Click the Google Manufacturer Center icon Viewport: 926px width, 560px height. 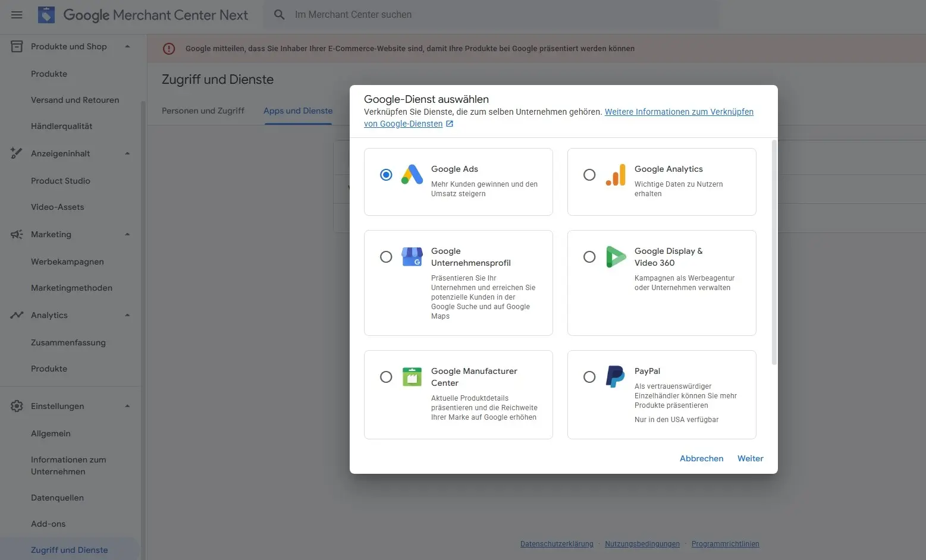[x=412, y=377]
